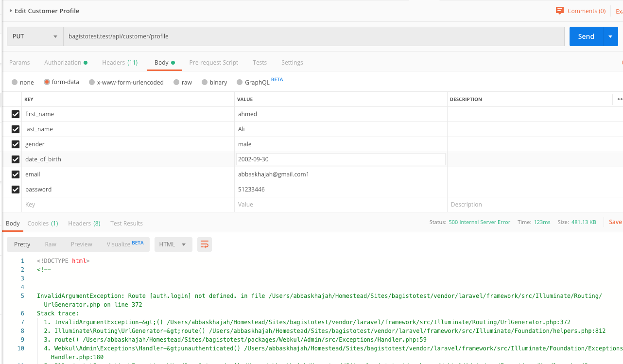The width and height of the screenshot is (623, 364).
Task: Open the PUT method dropdown
Action: [35, 36]
